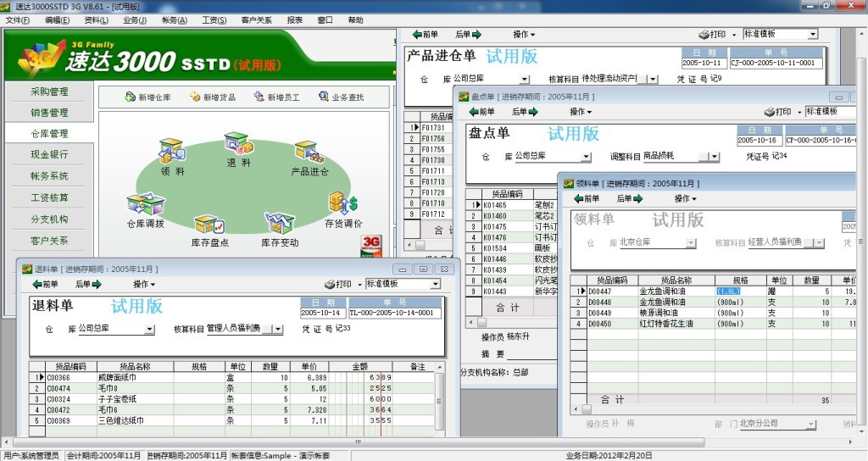Open the 领料 module icon
This screenshot has width=868, height=461.
(172, 151)
